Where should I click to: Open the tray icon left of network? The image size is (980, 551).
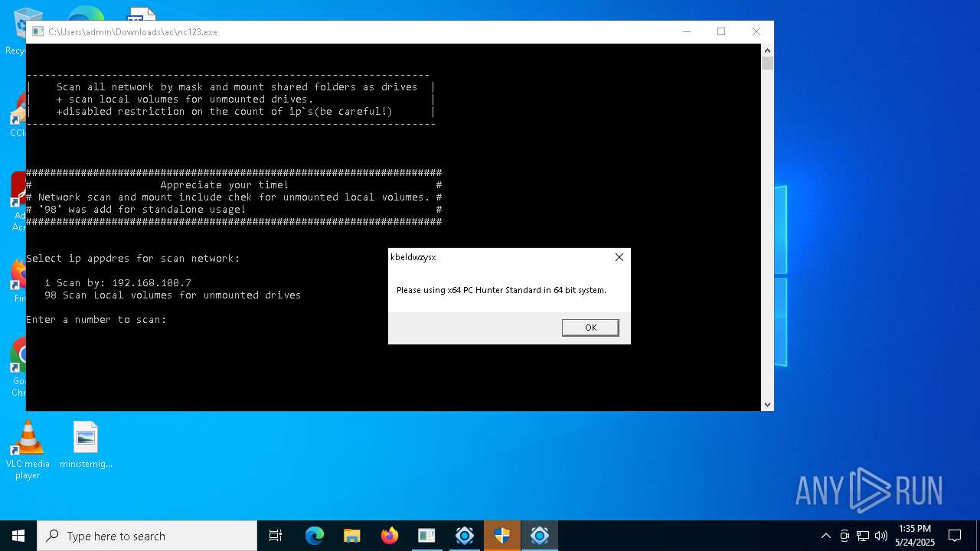(844, 536)
